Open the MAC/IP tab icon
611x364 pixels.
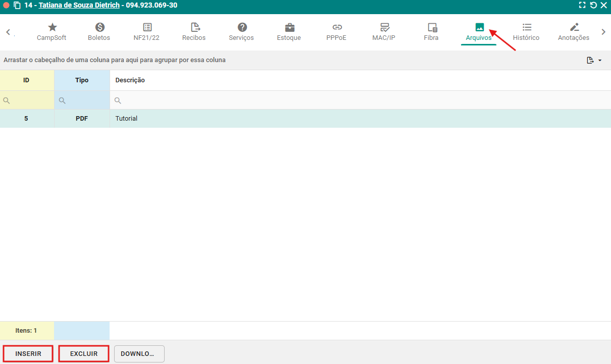click(384, 28)
